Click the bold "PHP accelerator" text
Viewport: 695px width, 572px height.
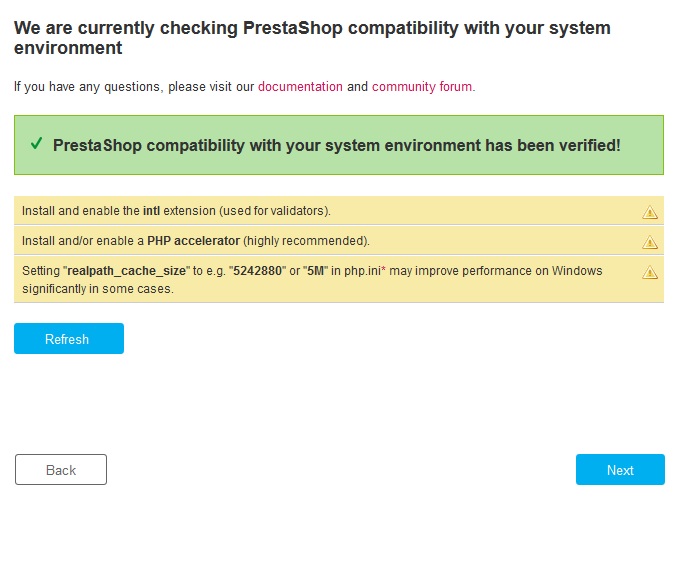point(193,241)
